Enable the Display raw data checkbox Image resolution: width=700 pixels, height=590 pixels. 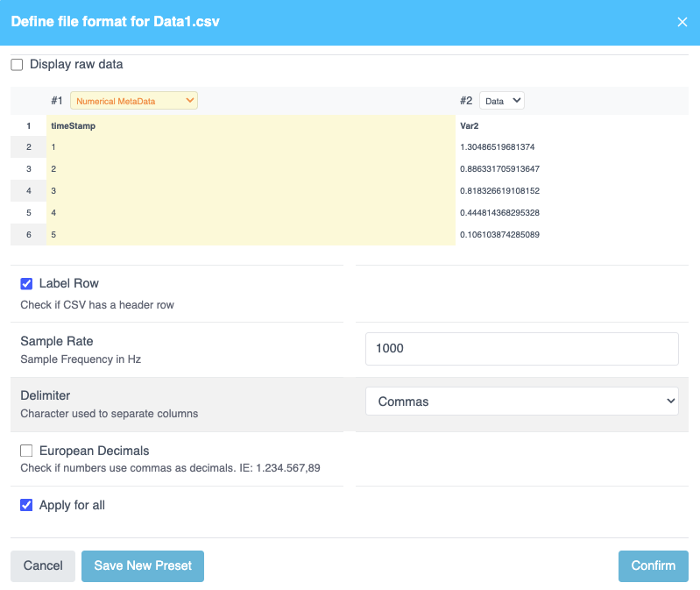coord(17,65)
